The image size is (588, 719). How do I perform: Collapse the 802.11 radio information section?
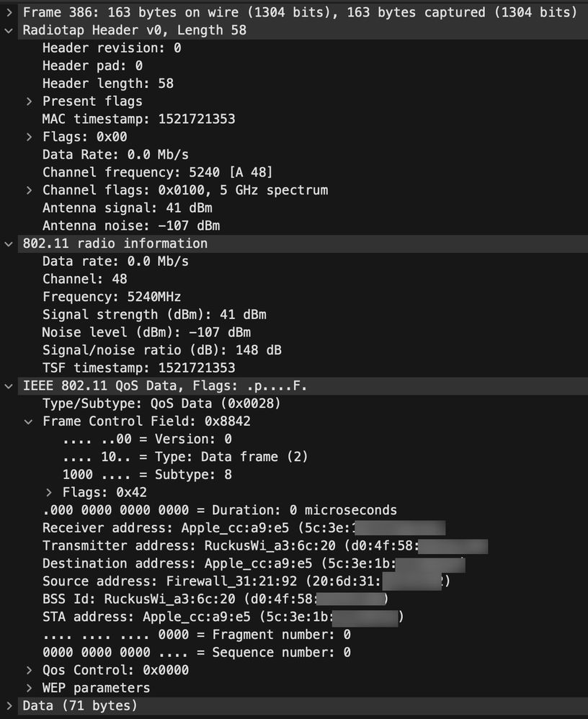click(9, 244)
